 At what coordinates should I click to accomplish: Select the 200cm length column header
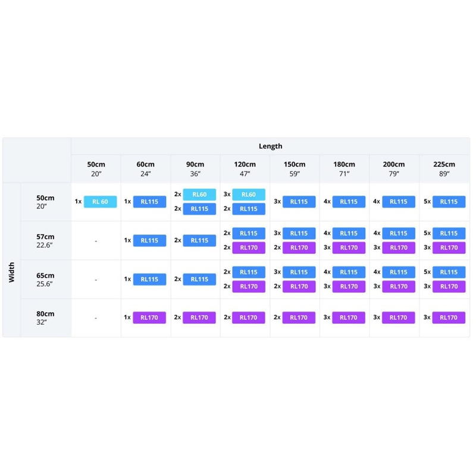394,169
